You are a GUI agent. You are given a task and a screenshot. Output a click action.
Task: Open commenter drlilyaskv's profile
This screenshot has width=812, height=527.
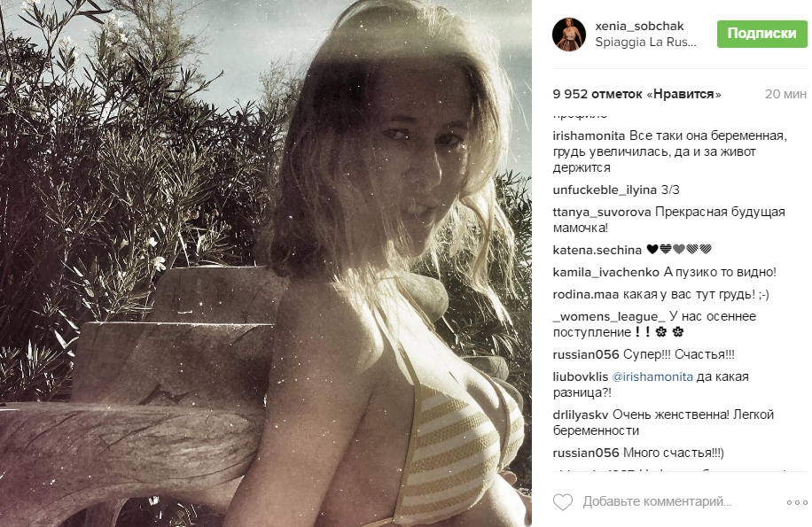click(x=581, y=415)
